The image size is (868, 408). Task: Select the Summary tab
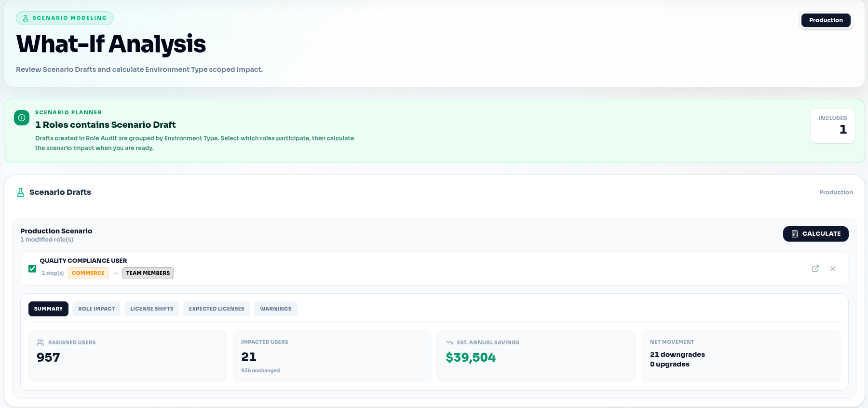click(x=48, y=309)
